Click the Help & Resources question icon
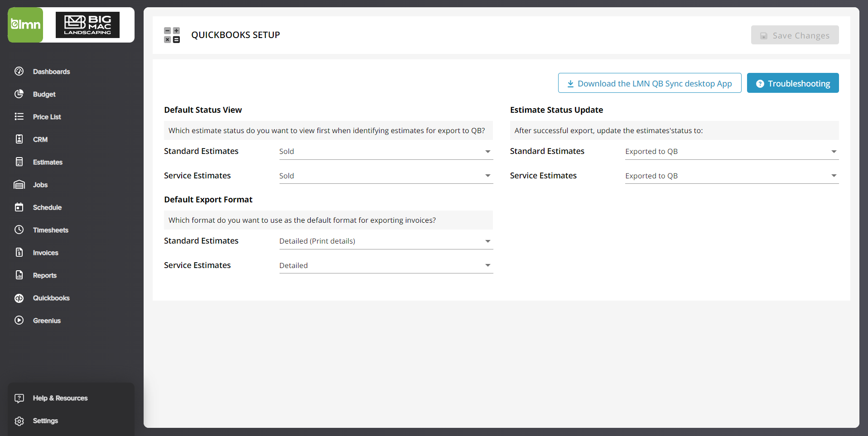 point(19,398)
